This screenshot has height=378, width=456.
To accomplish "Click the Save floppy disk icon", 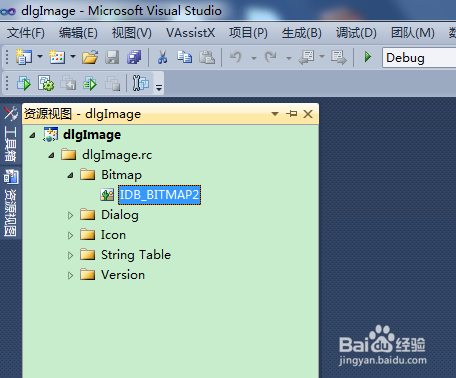I will click(112, 57).
